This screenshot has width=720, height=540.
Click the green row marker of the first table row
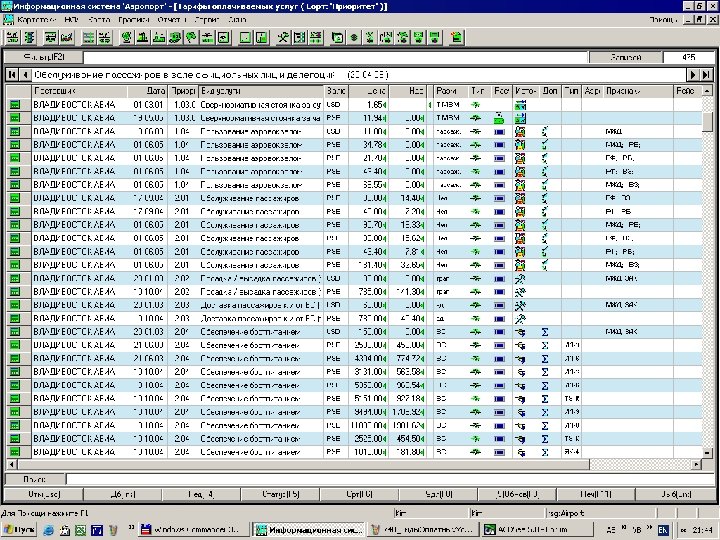tap(15, 104)
